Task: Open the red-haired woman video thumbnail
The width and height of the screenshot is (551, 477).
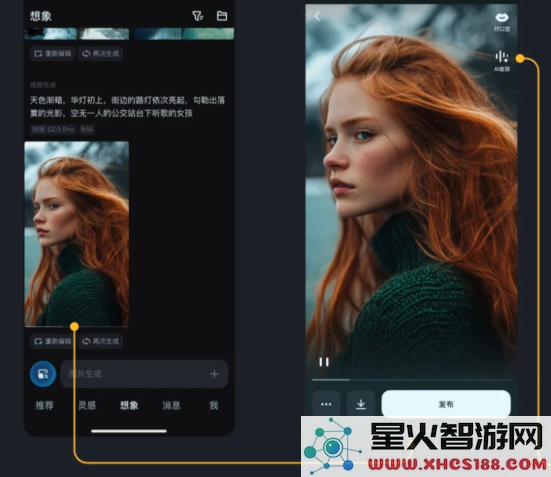Action: [x=77, y=234]
